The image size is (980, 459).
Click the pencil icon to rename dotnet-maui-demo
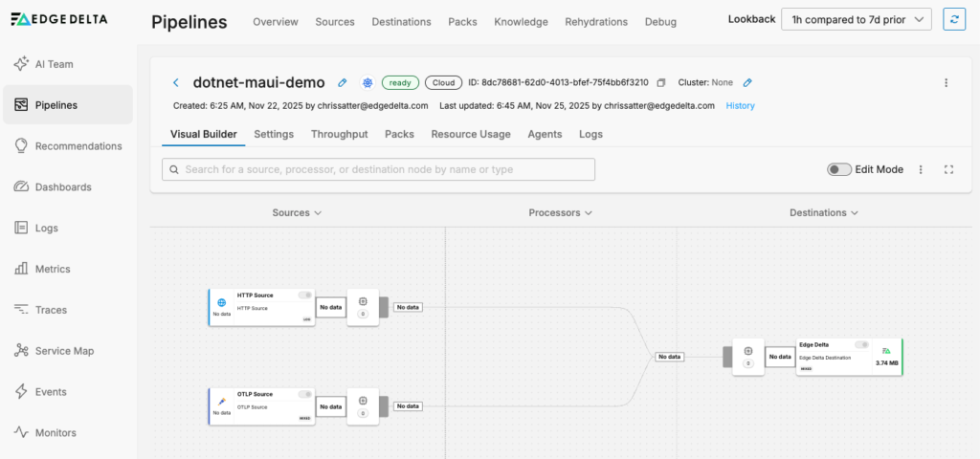tap(343, 83)
